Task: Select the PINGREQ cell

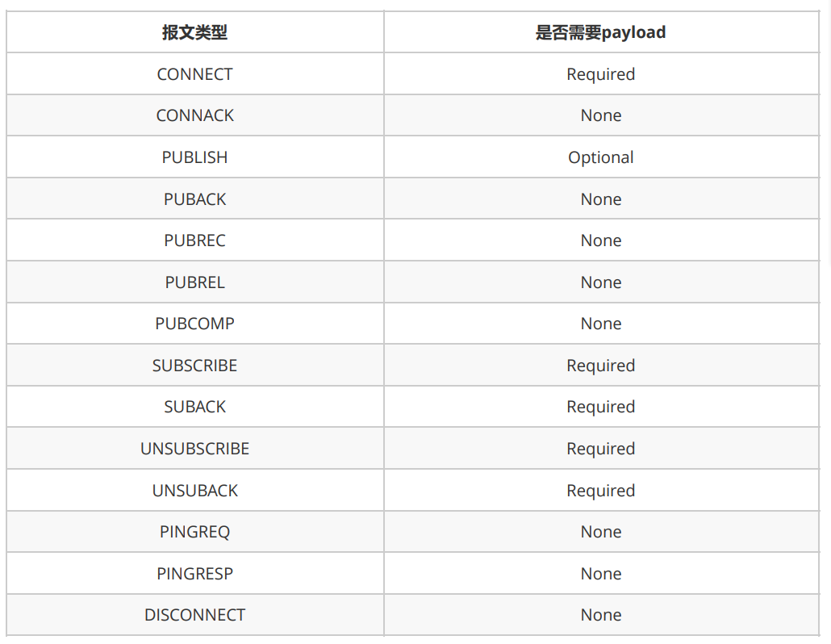Action: click(x=194, y=532)
